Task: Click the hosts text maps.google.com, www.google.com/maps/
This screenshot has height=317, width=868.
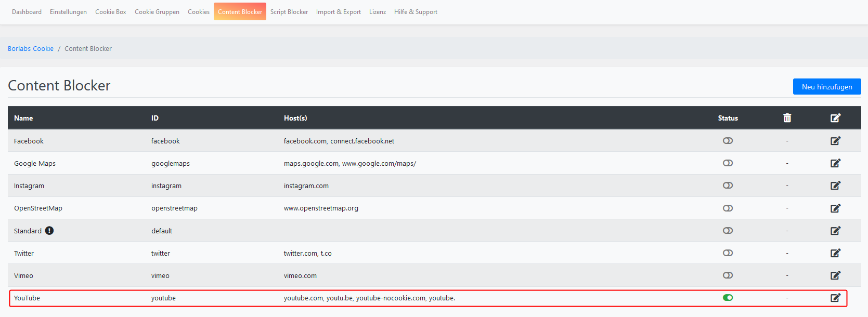Action: pyautogui.click(x=350, y=163)
